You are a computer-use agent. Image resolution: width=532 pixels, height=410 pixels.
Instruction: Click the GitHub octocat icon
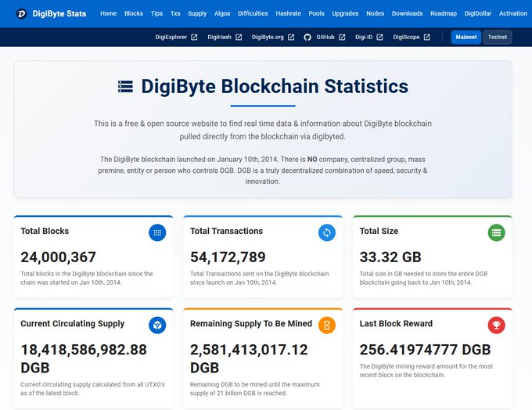pos(307,37)
